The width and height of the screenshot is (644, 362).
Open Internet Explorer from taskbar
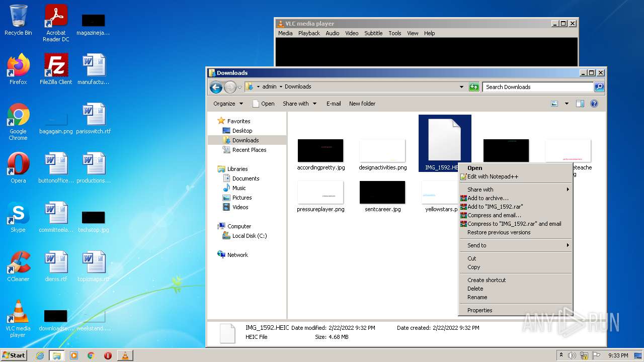coord(40,355)
